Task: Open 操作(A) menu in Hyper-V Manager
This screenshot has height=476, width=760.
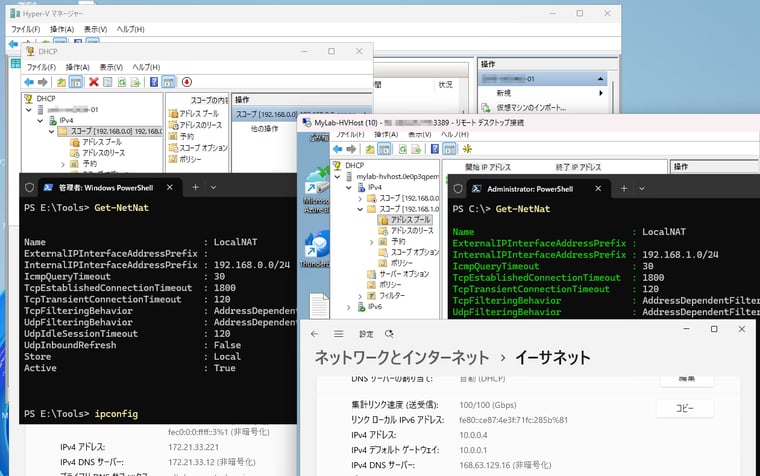Action: [62, 29]
